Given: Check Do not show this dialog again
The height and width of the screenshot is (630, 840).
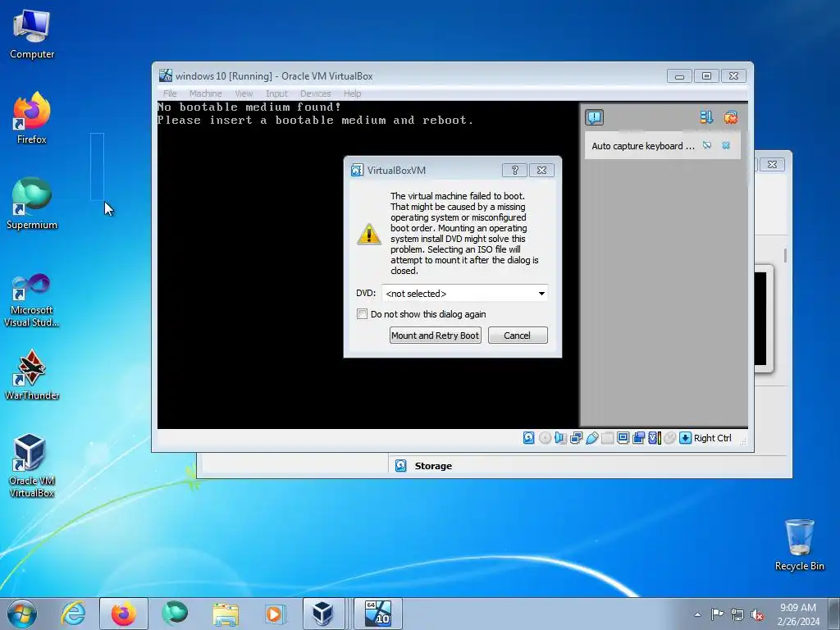Looking at the screenshot, I should tap(362, 314).
